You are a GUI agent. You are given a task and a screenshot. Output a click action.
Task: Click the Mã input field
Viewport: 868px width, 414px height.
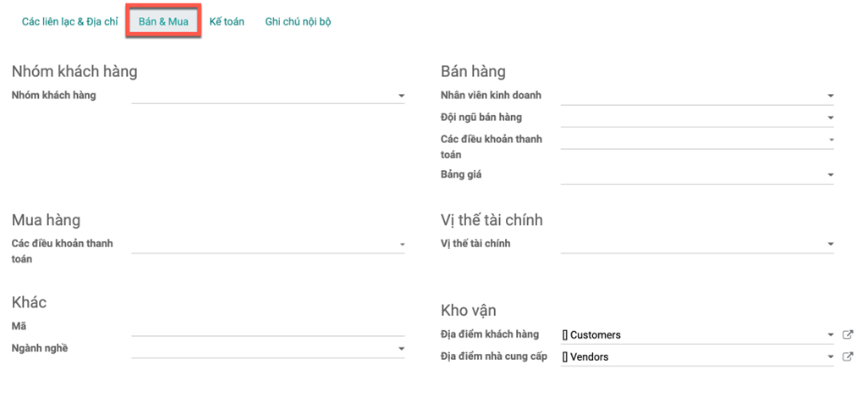(268, 327)
